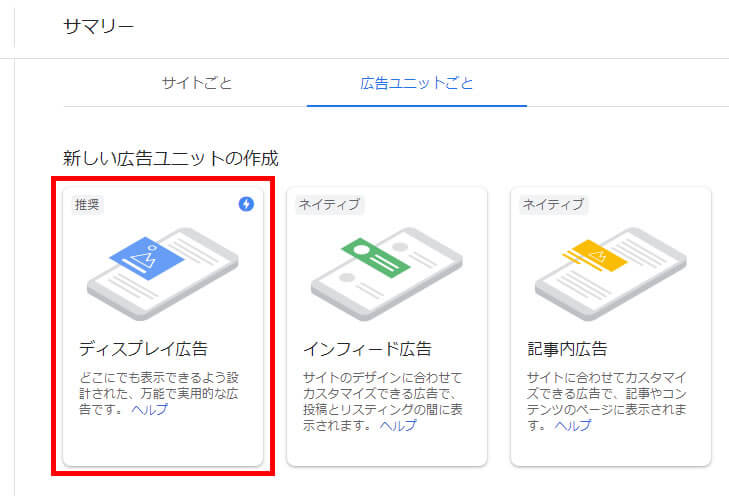Click the ネイティブ badge on the 記事内広告 card
The width and height of the screenshot is (729, 496).
[x=553, y=205]
